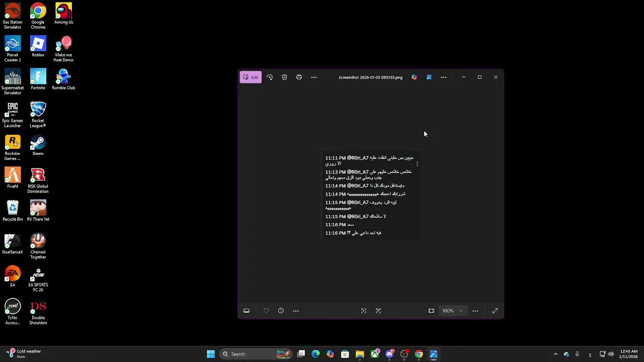Select the EA desktop icon
The height and width of the screenshot is (362, 644).
[13, 277]
